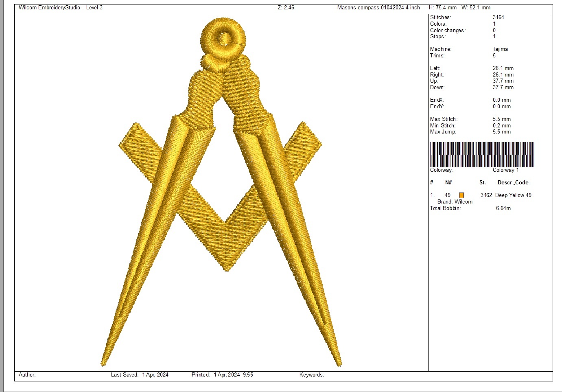Viewport: 562px width, 392px height.
Task: Click the 'Keywords:' footer field
Action: tap(312, 375)
